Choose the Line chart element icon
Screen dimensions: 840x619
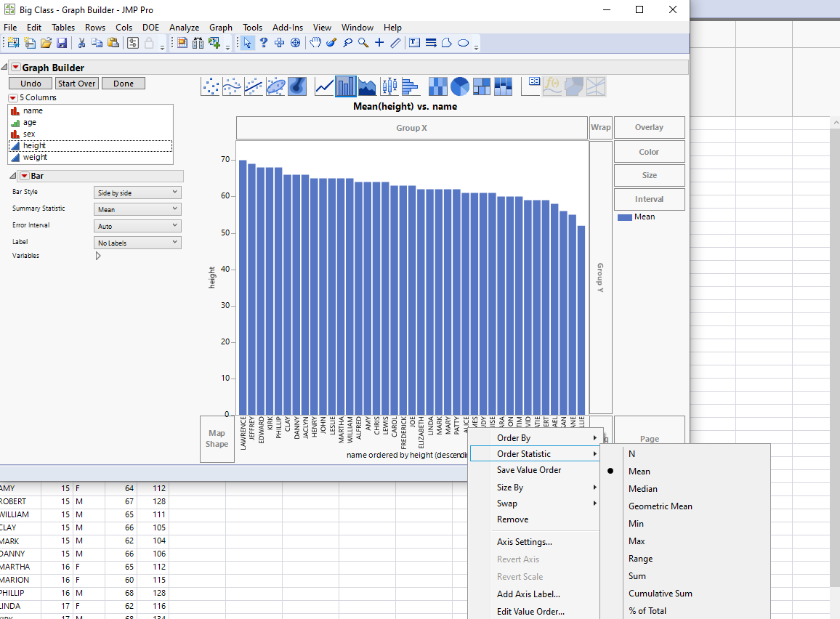324,86
